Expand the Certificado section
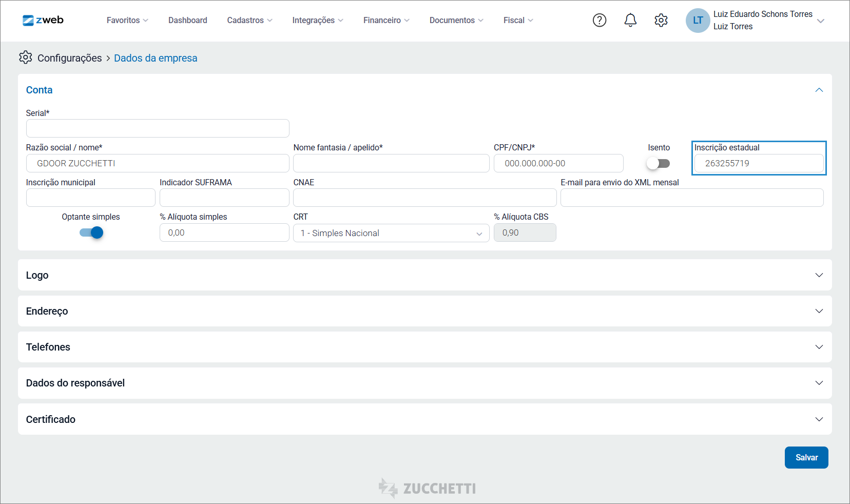This screenshot has width=850, height=504. 425,419
